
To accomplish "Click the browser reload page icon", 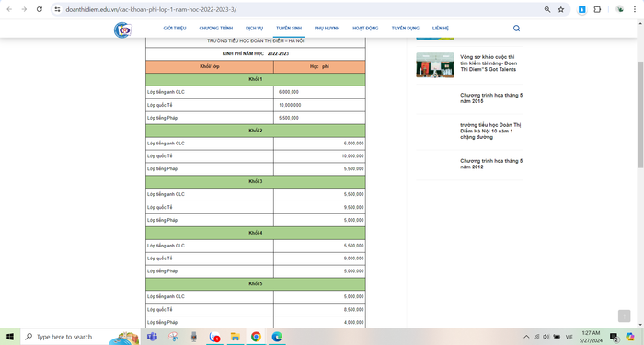I will coord(40,9).
